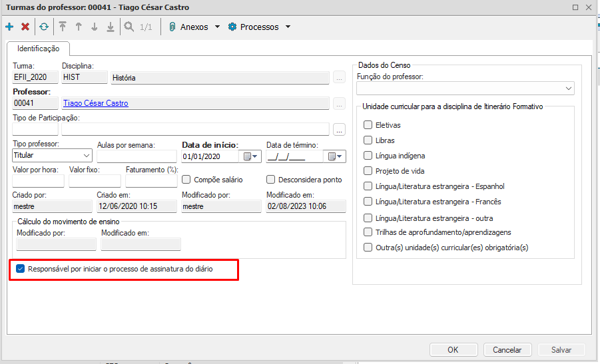Click the refresh record icon
The image size is (600, 364).
[44, 27]
